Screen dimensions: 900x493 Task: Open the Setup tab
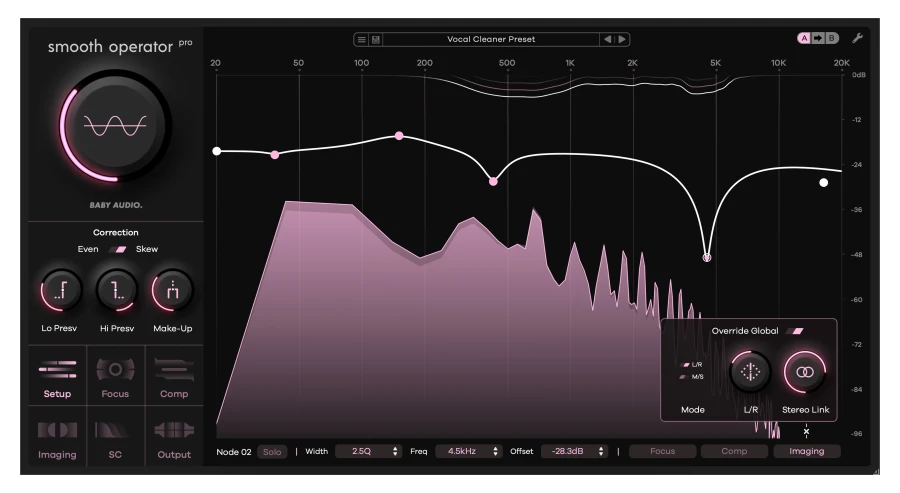tap(57, 376)
